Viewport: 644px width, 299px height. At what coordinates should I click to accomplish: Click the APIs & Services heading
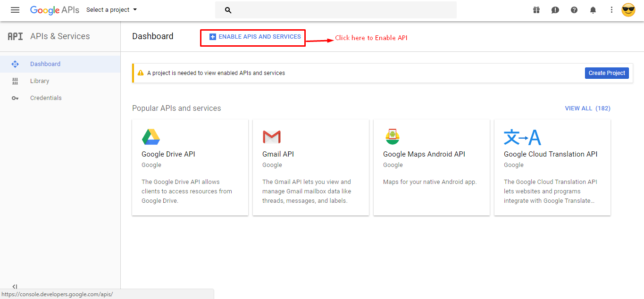(60, 36)
